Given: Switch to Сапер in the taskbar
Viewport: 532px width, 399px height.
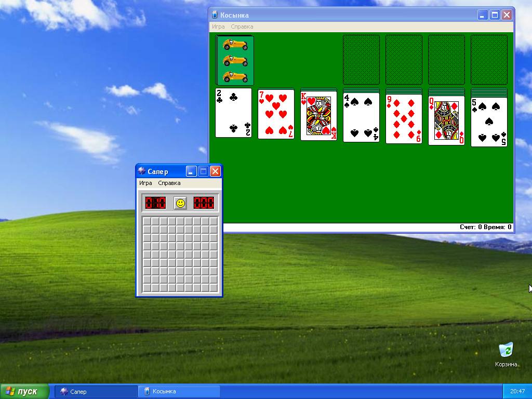Looking at the screenshot, I should click(96, 392).
